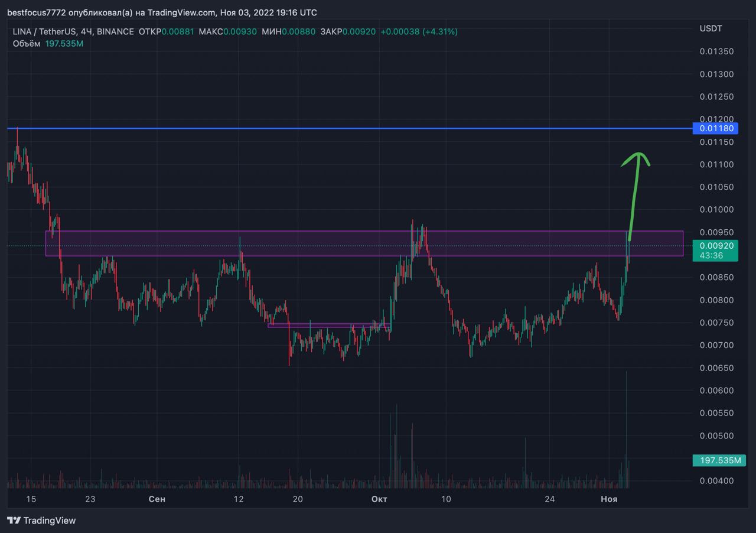Click the current price label 0.00920
The image size is (756, 533).
click(715, 245)
